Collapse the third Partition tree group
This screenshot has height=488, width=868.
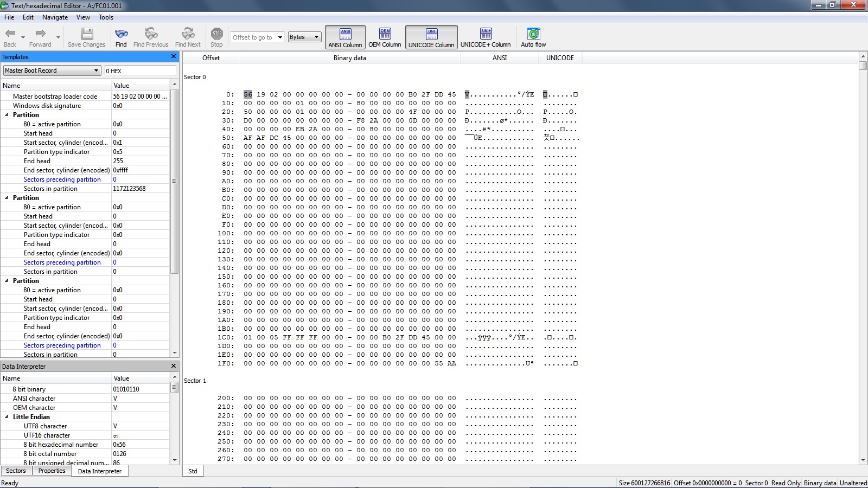[7, 281]
